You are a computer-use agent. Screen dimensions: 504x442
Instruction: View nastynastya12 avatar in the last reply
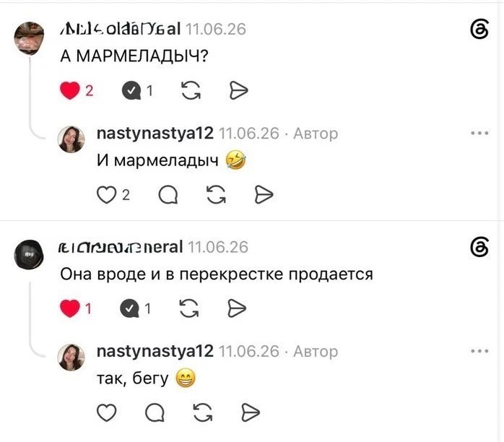(x=71, y=357)
